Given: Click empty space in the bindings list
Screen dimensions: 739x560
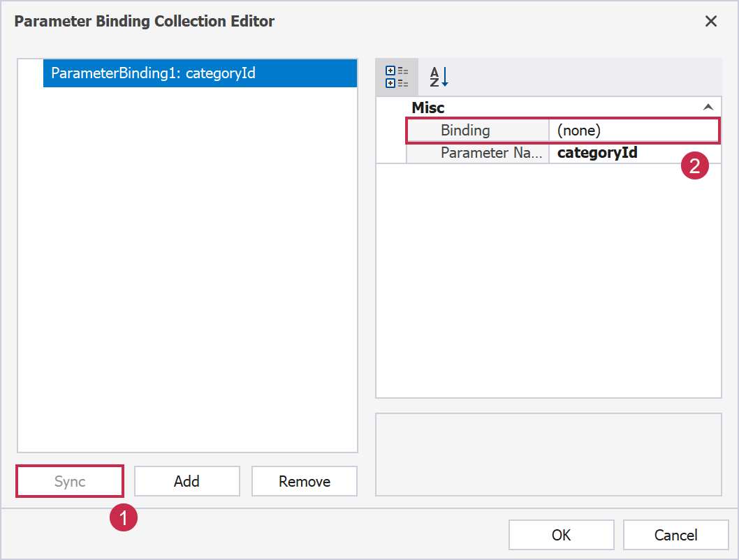Looking at the screenshot, I should [187, 279].
